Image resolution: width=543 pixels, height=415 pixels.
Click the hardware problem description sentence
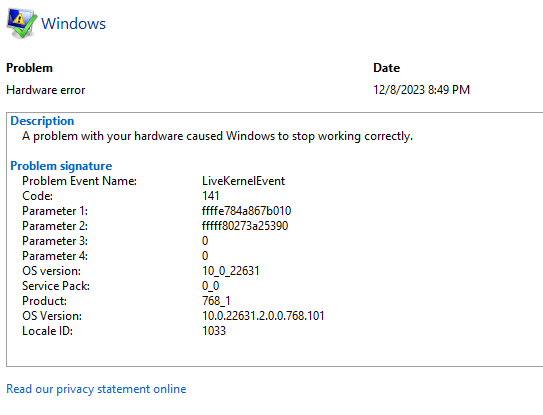(x=217, y=136)
